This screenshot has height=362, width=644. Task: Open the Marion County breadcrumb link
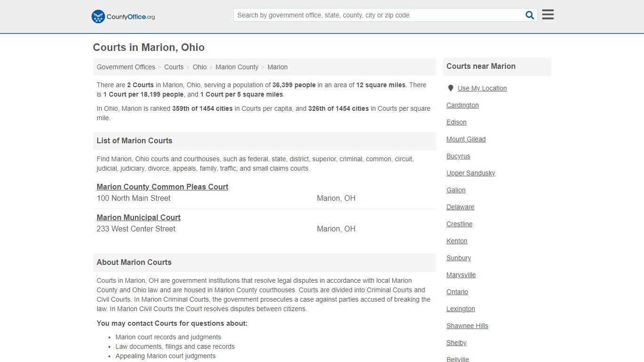click(x=237, y=67)
